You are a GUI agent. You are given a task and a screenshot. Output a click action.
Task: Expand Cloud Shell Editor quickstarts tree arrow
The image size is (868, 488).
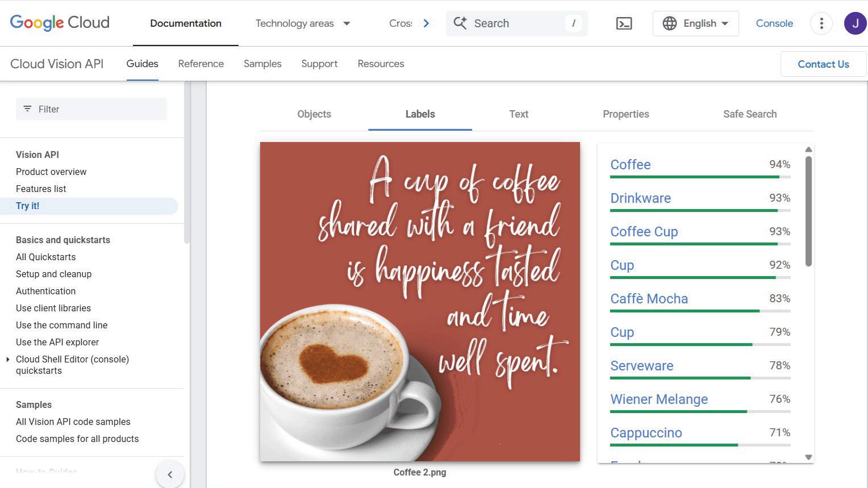coord(7,359)
